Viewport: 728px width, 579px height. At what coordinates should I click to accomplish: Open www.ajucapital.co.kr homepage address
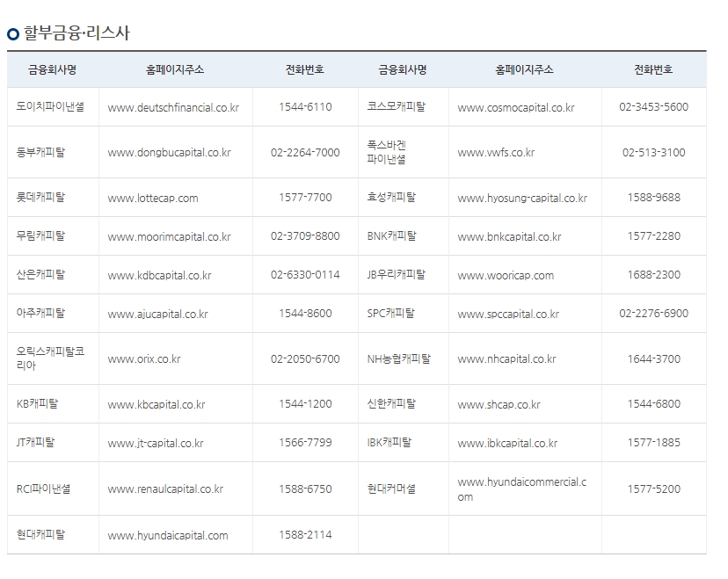pos(158,314)
